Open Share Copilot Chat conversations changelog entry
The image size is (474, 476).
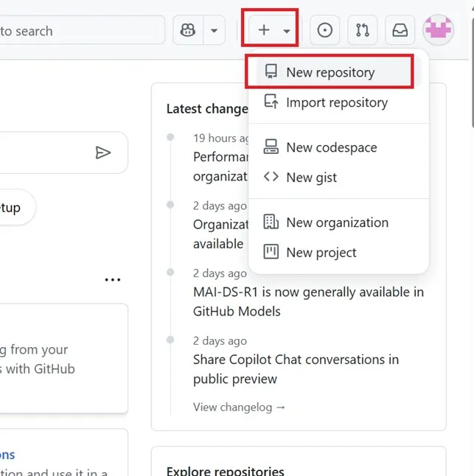point(296,369)
